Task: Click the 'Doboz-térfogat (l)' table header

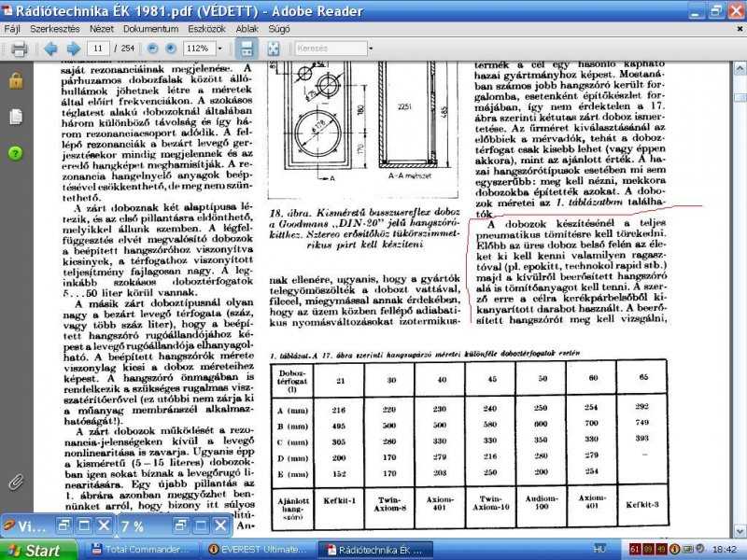Action: [x=292, y=381]
